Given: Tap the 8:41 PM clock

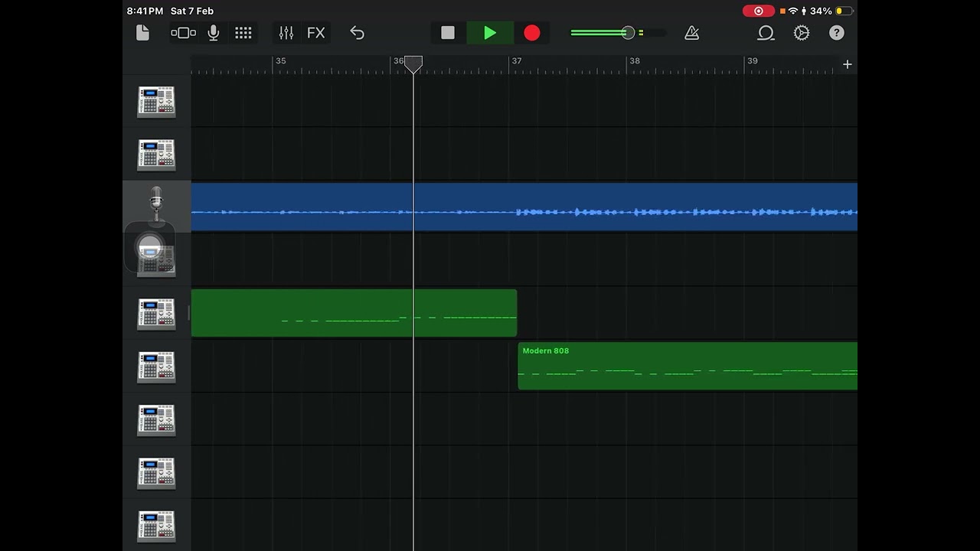Looking at the screenshot, I should [145, 11].
